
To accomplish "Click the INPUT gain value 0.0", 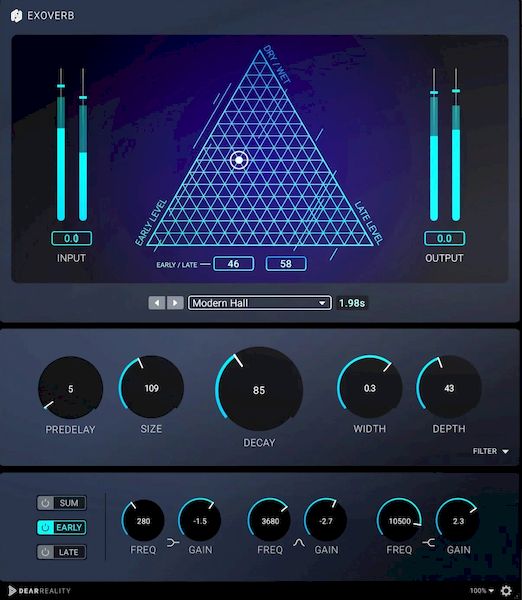I will pyautogui.click(x=71, y=238).
